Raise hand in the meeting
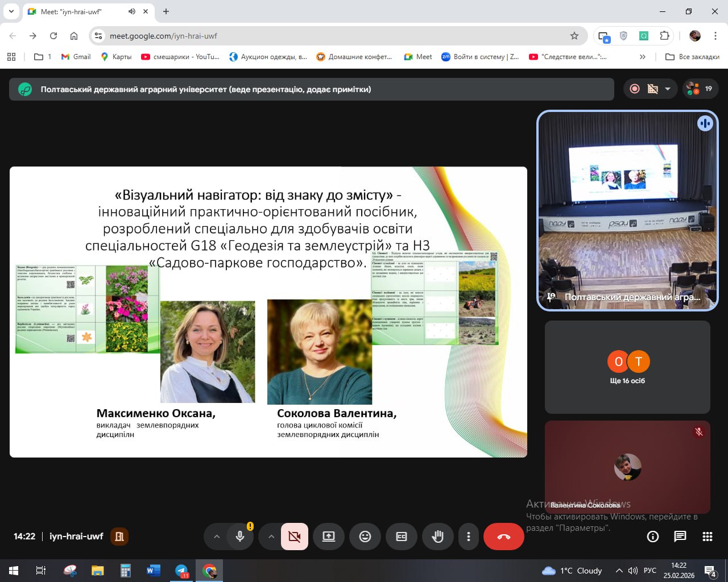Screen dimensions: 728x582 (437, 537)
